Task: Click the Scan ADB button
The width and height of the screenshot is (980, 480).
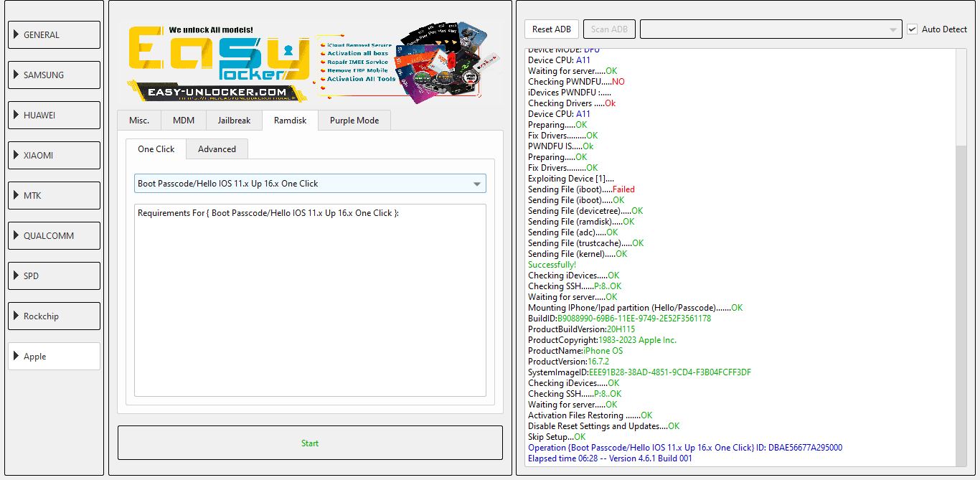Action: (x=609, y=29)
